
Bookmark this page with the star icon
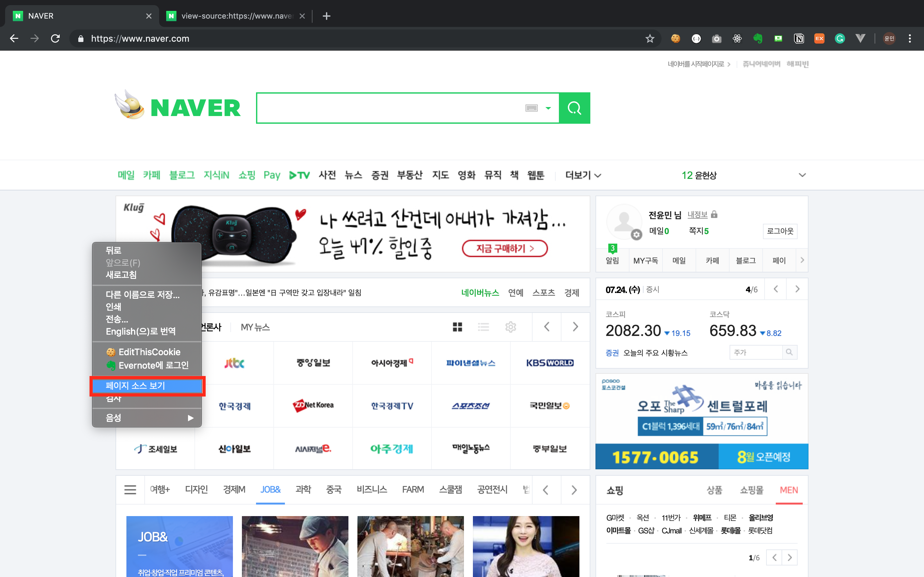[650, 38]
